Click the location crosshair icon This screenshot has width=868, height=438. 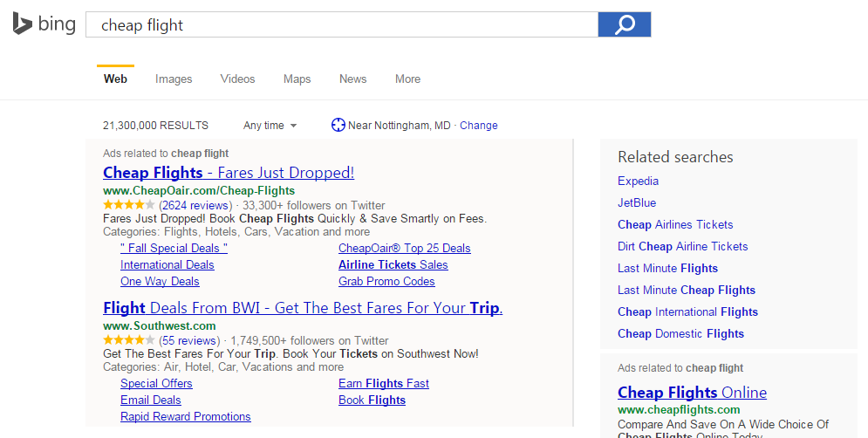(x=338, y=125)
